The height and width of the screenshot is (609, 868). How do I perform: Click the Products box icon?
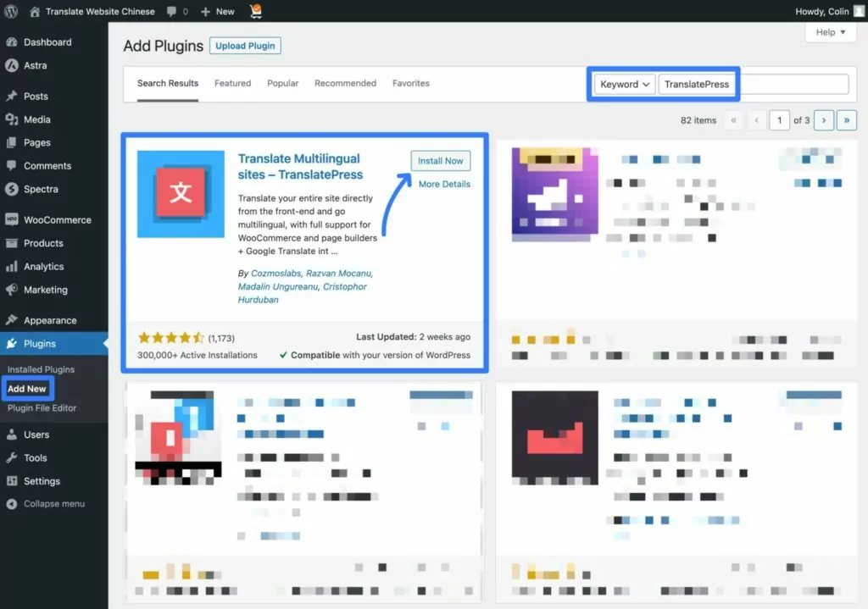tap(12, 243)
